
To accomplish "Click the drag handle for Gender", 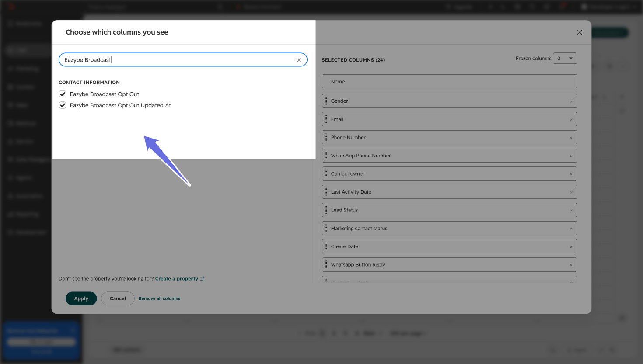I will coord(326,101).
